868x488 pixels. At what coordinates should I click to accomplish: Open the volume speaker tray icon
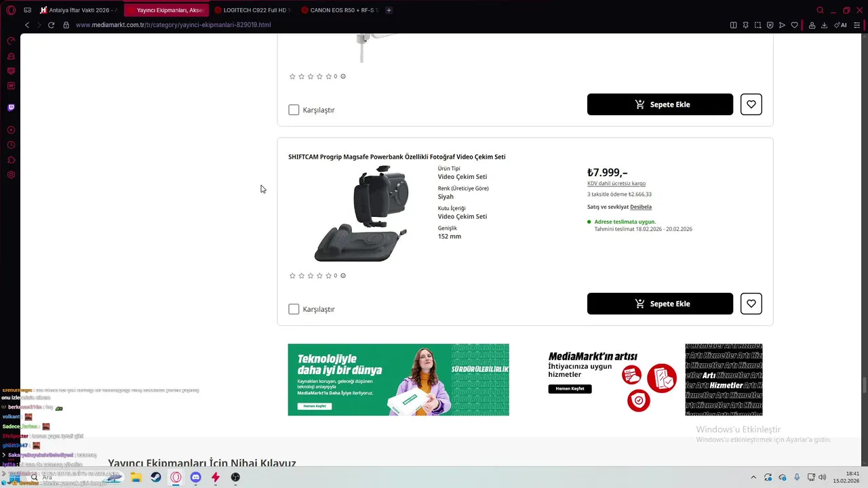tap(822, 477)
